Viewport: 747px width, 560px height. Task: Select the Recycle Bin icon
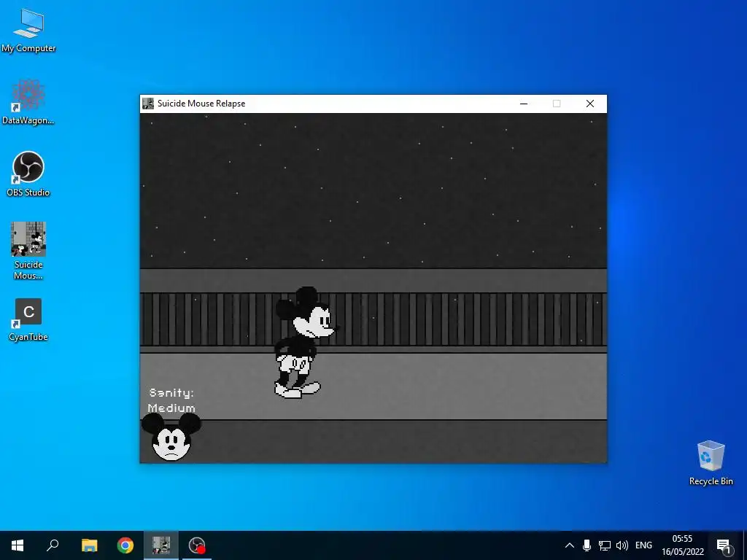(x=711, y=463)
